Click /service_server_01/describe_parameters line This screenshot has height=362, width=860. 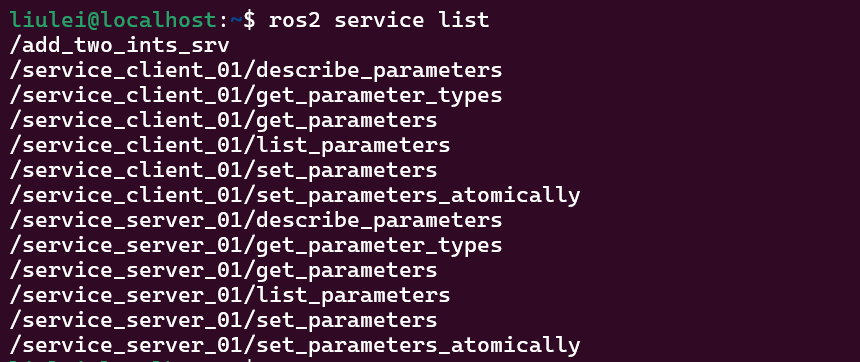(x=256, y=220)
